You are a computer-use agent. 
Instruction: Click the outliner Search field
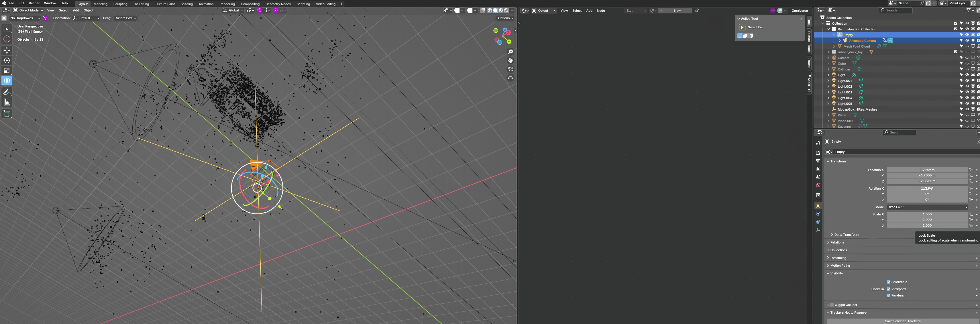pyautogui.click(x=895, y=11)
